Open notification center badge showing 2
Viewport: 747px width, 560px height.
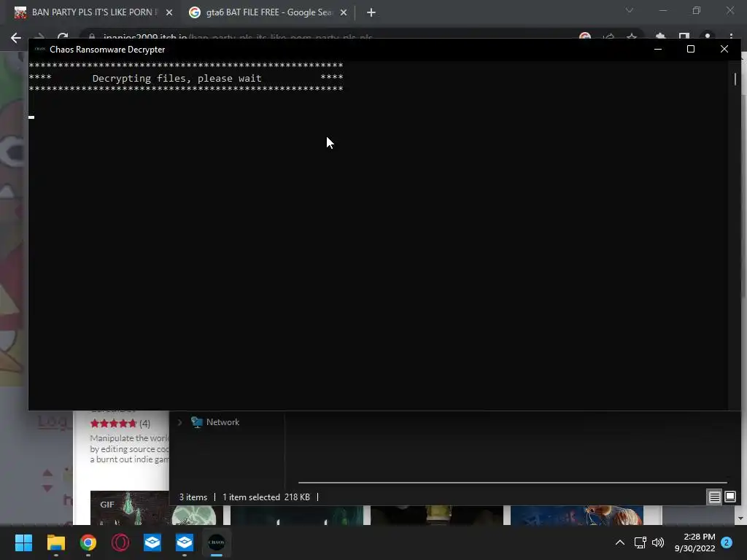(727, 542)
